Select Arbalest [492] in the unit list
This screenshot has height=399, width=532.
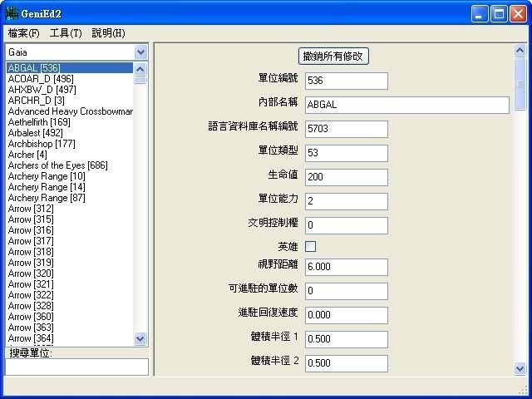coord(70,133)
